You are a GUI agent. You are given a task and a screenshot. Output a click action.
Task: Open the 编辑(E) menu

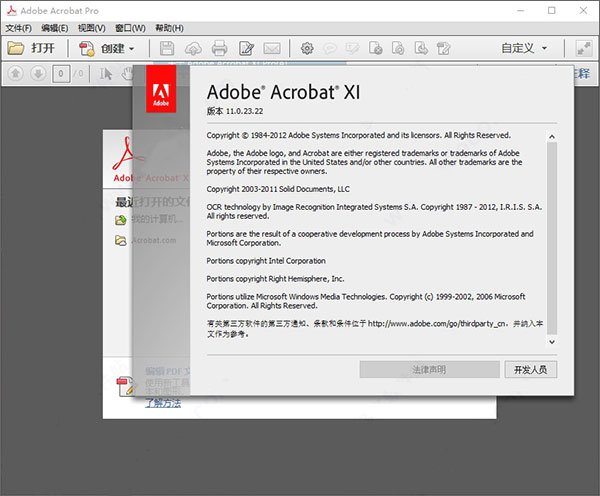point(55,28)
